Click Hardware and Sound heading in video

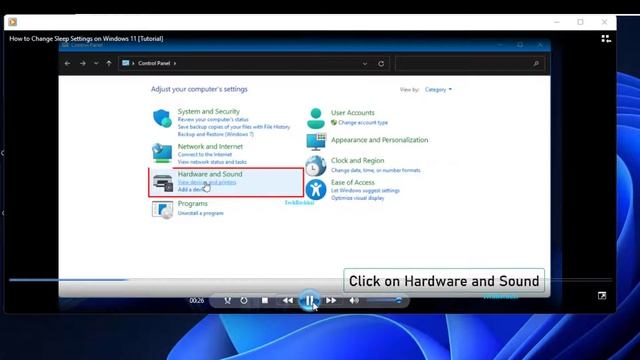210,174
